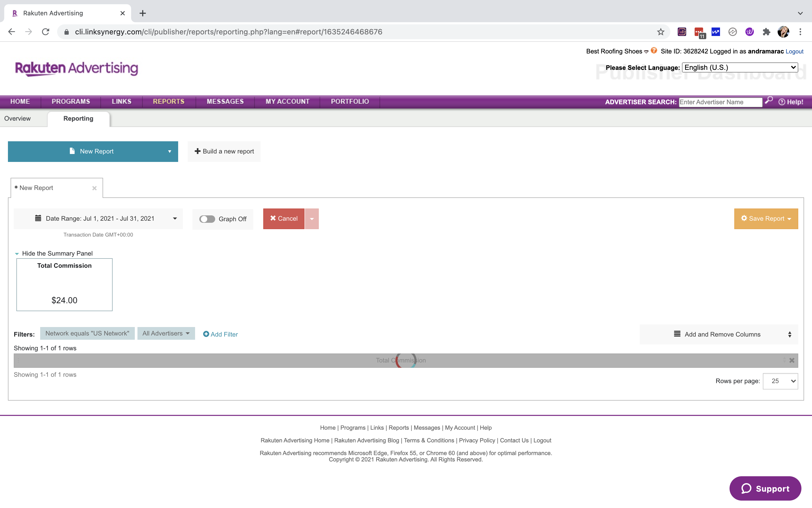Close the New Report tab with the x

pyautogui.click(x=94, y=188)
